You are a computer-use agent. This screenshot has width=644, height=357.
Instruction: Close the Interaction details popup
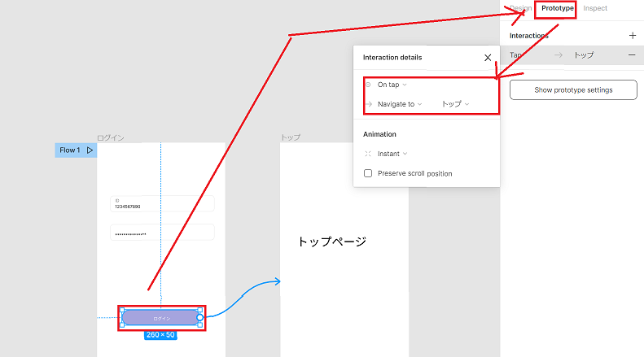pyautogui.click(x=488, y=58)
